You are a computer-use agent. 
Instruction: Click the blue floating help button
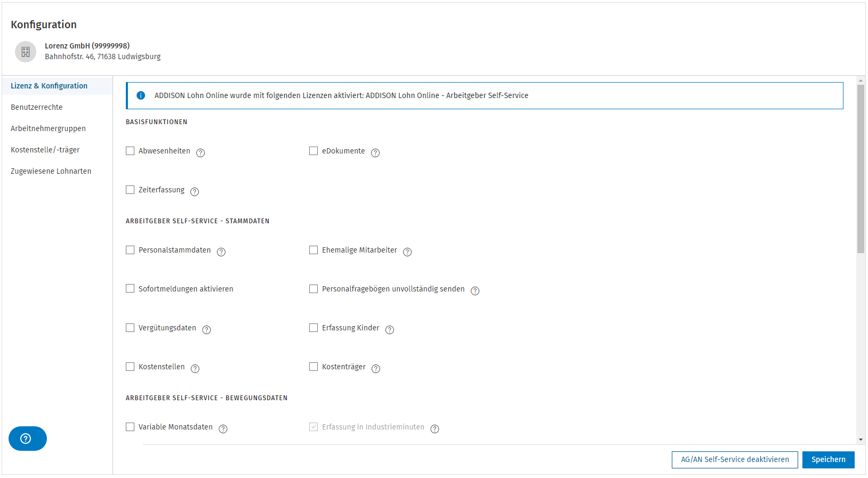(x=28, y=439)
